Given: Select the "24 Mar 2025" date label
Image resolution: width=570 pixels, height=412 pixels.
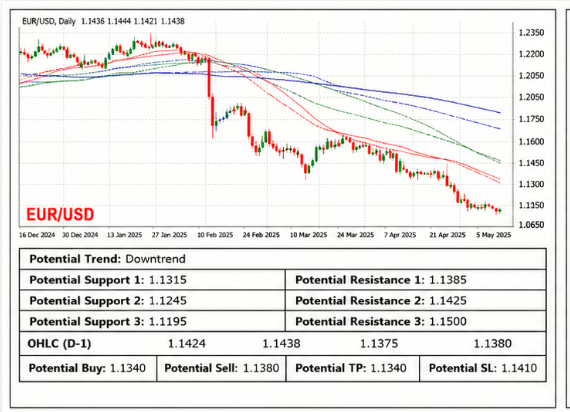Looking at the screenshot, I should tap(355, 235).
